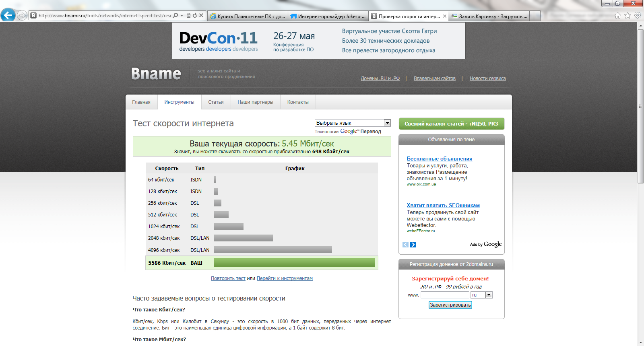Image resolution: width=644 pixels, height=346 pixels.
Task: Open the 'Хватит платить SEOшникам' ad link
Action: tap(443, 206)
